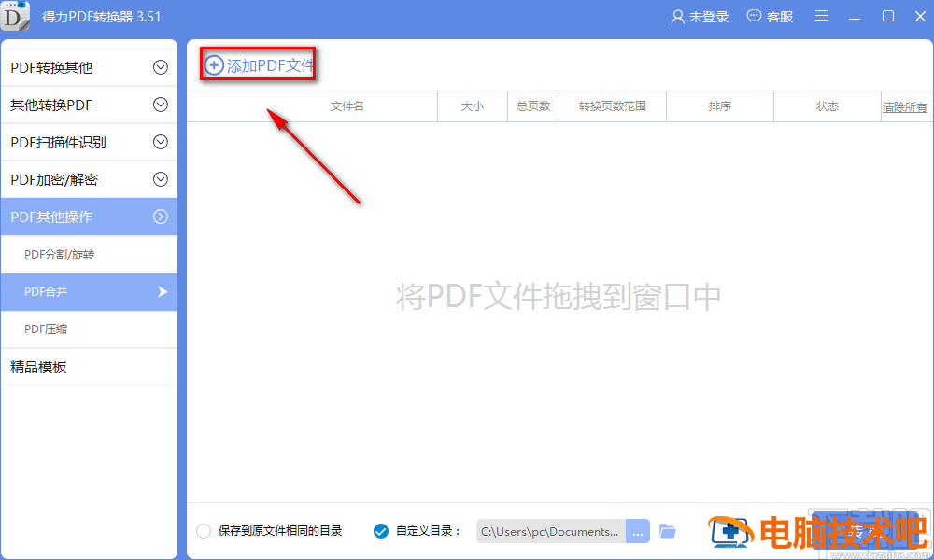Click the 总页数 column header

click(533, 105)
